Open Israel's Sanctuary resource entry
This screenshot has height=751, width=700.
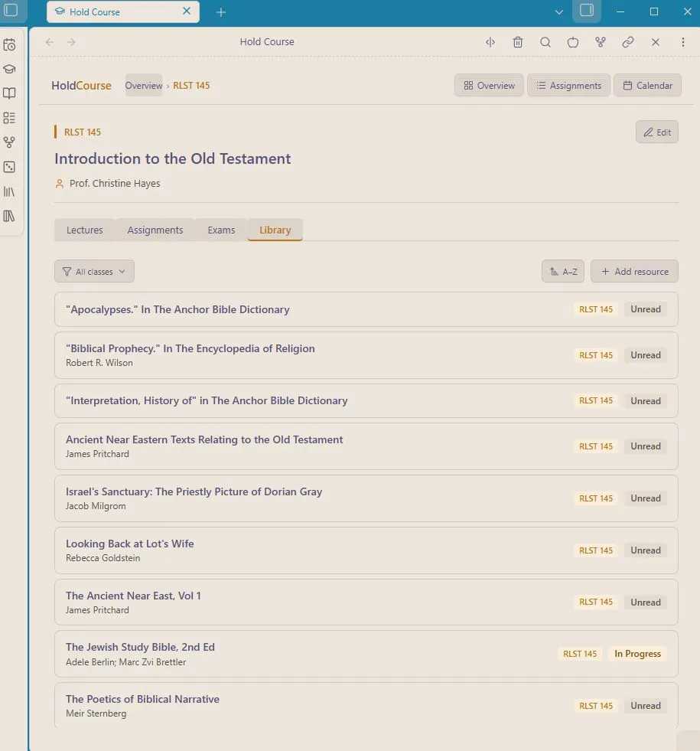point(366,498)
